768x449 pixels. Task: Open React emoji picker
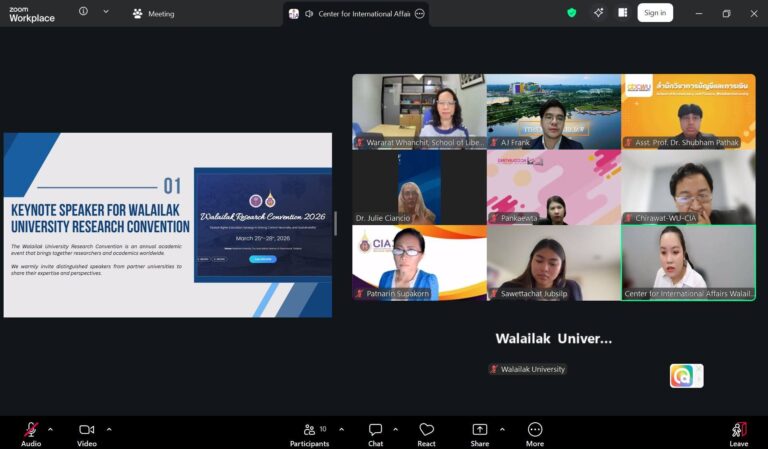[x=426, y=434]
